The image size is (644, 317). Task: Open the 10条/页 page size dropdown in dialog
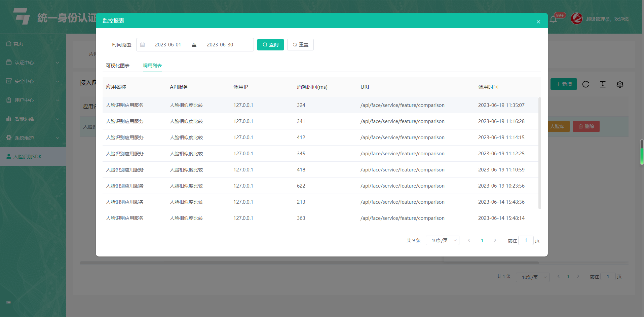click(x=443, y=240)
